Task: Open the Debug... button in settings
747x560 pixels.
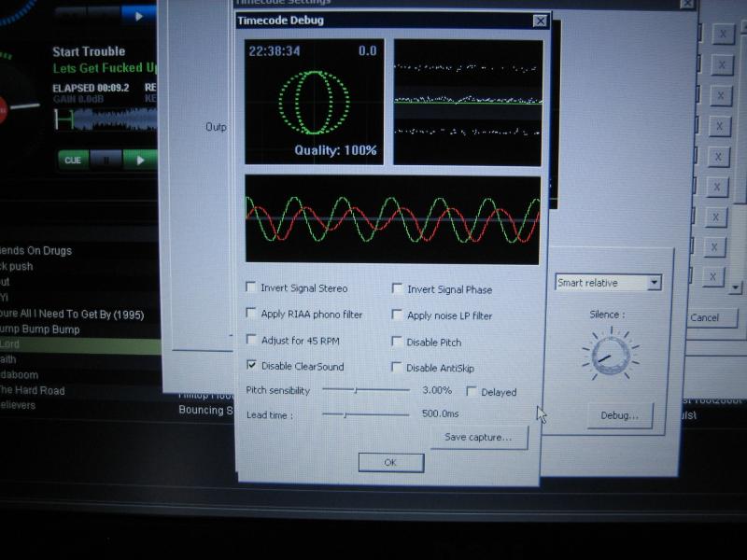Action: (620, 415)
